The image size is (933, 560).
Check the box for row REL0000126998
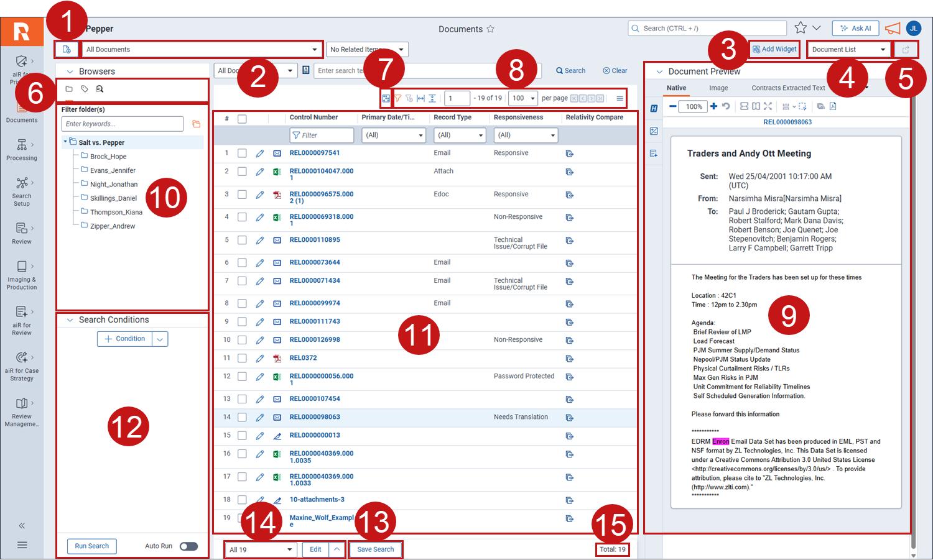(242, 340)
